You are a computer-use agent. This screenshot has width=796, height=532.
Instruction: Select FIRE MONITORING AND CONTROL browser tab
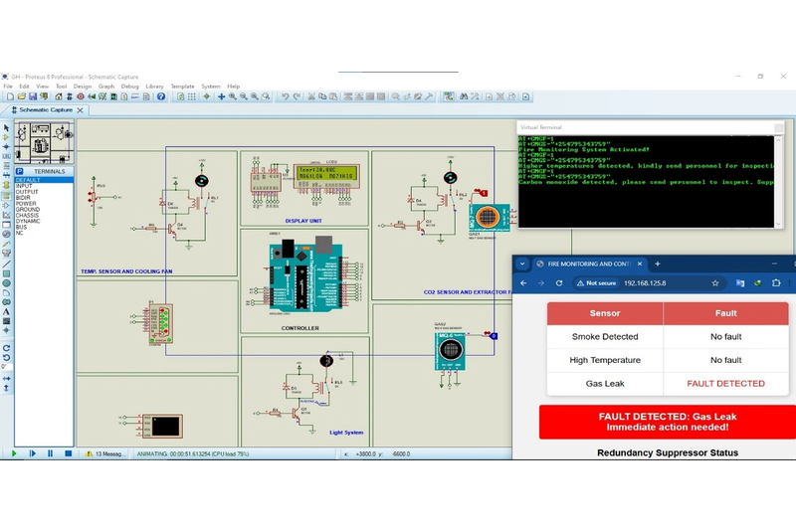589,264
